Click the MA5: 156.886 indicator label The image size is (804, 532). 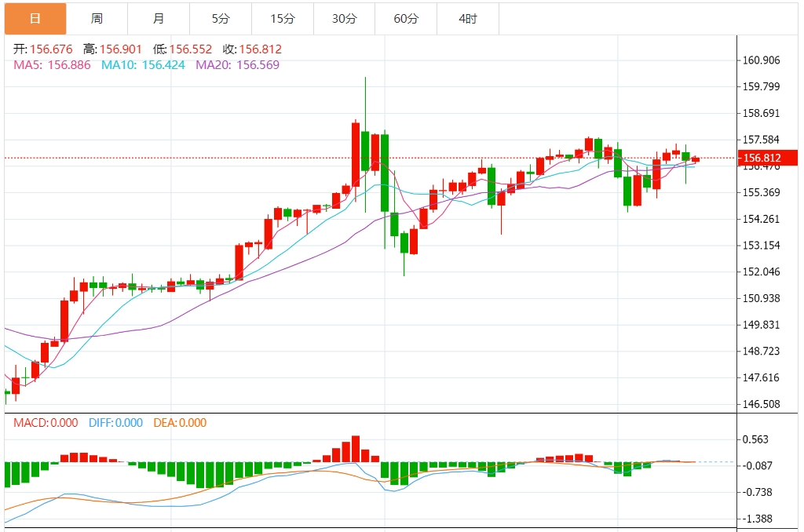pos(52,65)
